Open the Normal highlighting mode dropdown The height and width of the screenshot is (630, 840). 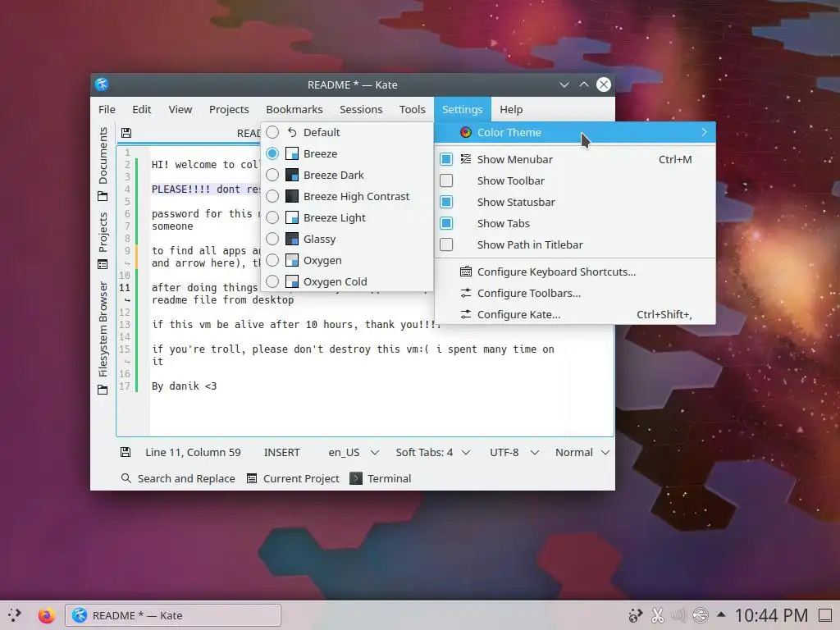(x=582, y=452)
